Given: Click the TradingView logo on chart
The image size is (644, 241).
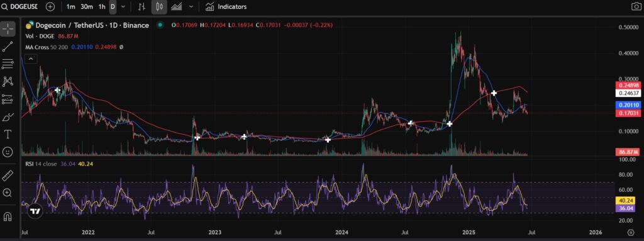Looking at the screenshot, I should click(35, 211).
